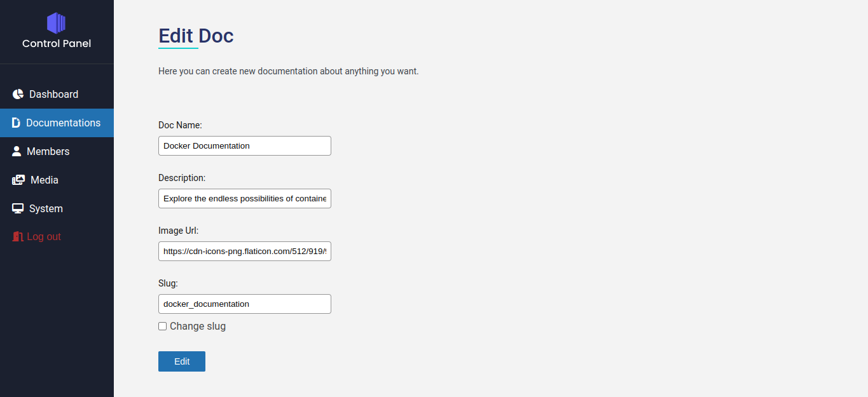
Task: Open the Media page label
Action: (x=45, y=180)
